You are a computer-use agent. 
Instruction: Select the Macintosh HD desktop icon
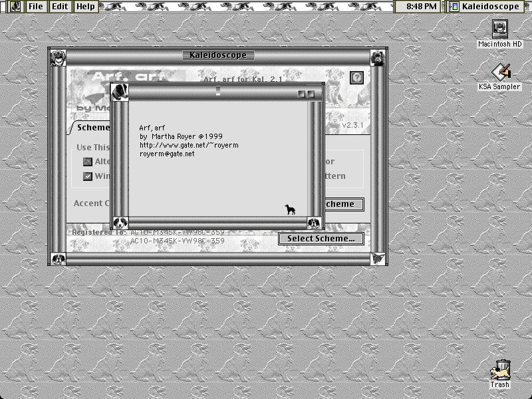[500, 34]
